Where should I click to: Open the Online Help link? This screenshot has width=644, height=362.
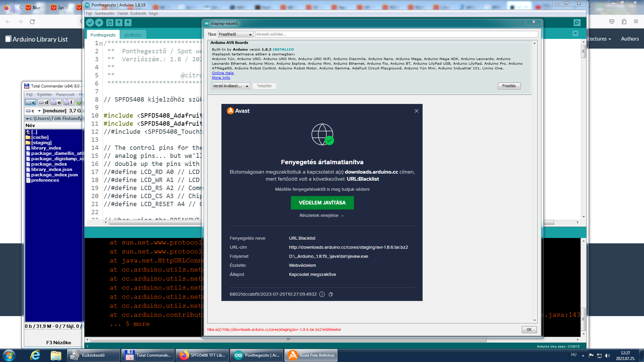coord(223,73)
